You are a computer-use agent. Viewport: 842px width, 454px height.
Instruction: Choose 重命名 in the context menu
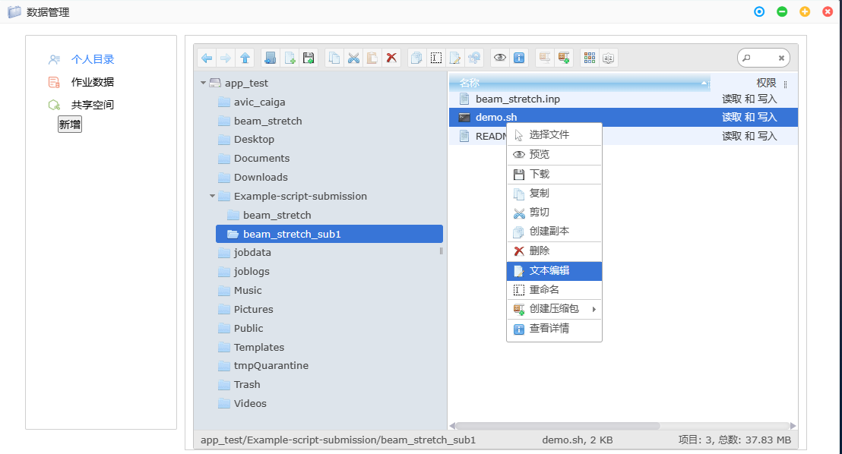click(x=554, y=290)
